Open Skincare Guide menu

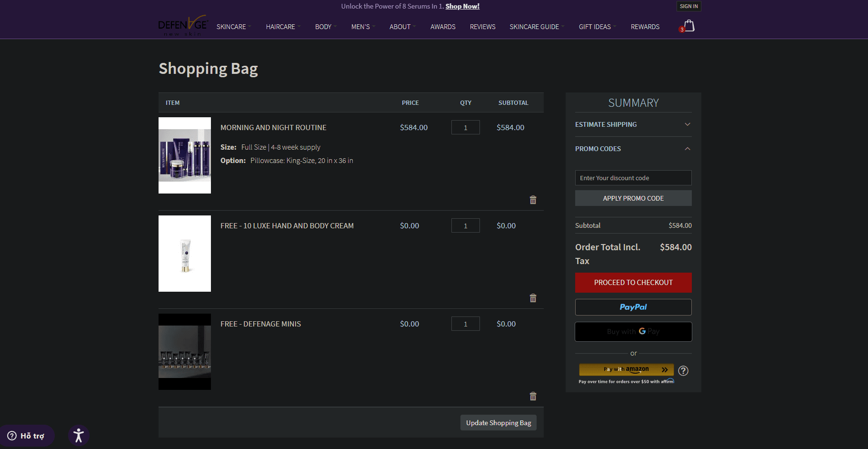coord(537,27)
